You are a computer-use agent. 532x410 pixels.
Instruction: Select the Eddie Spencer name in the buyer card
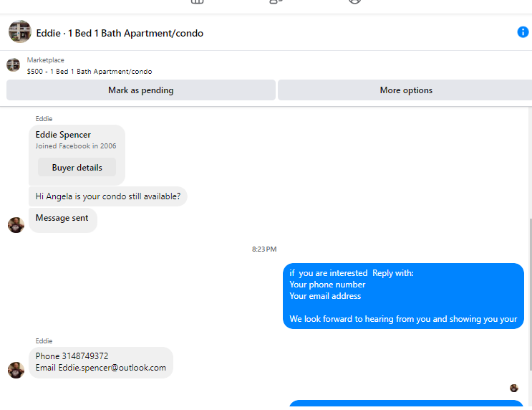tap(63, 135)
